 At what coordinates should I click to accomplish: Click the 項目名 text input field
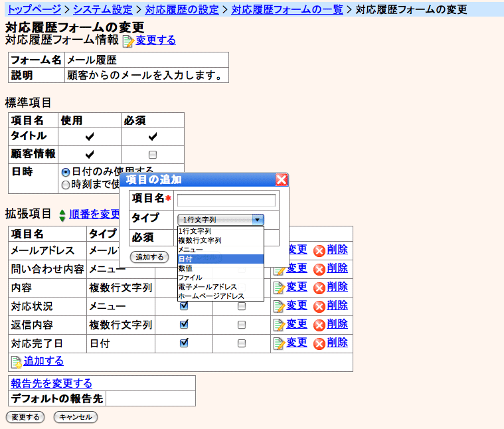tap(226, 201)
